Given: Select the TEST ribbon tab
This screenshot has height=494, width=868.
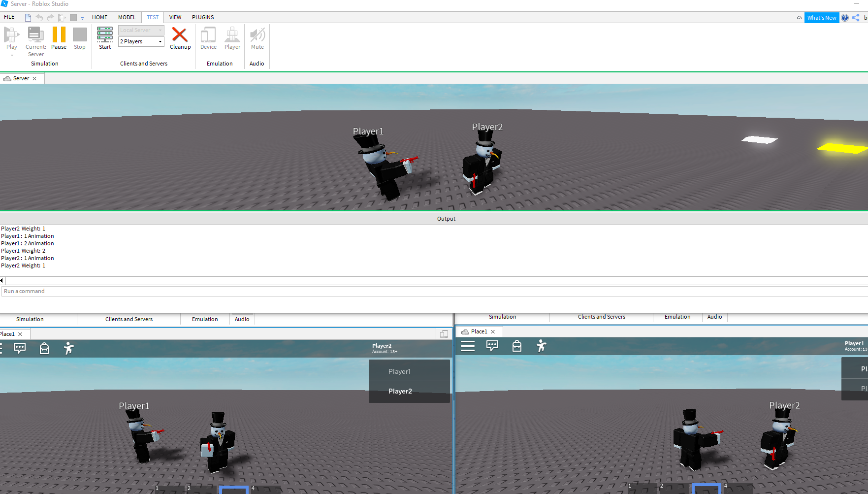Looking at the screenshot, I should 153,17.
